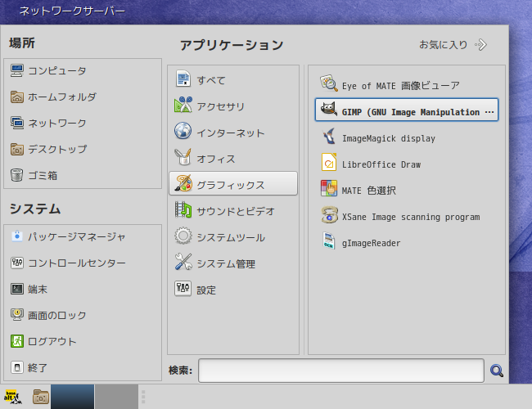Screen dimensions: 532x409
Task: Launch the パッケージマネージャ package manager icon
Action: 16,236
